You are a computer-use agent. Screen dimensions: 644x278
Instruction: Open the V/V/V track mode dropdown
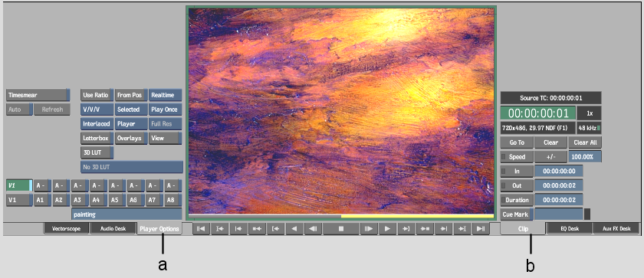pyautogui.click(x=97, y=110)
